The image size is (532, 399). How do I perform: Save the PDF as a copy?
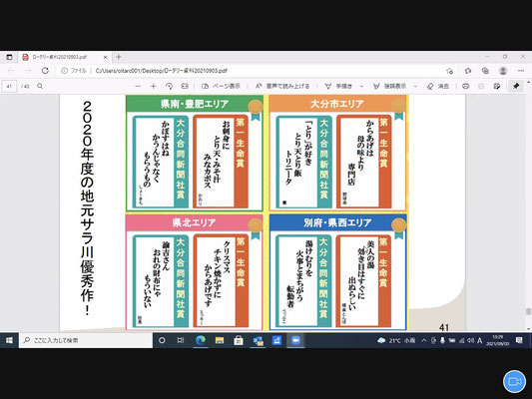pos(497,86)
